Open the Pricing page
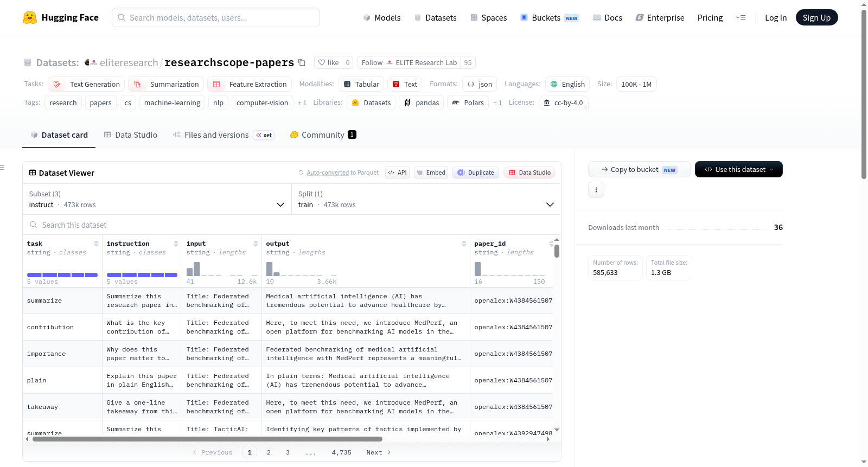Image resolution: width=868 pixels, height=467 pixels. pos(710,17)
